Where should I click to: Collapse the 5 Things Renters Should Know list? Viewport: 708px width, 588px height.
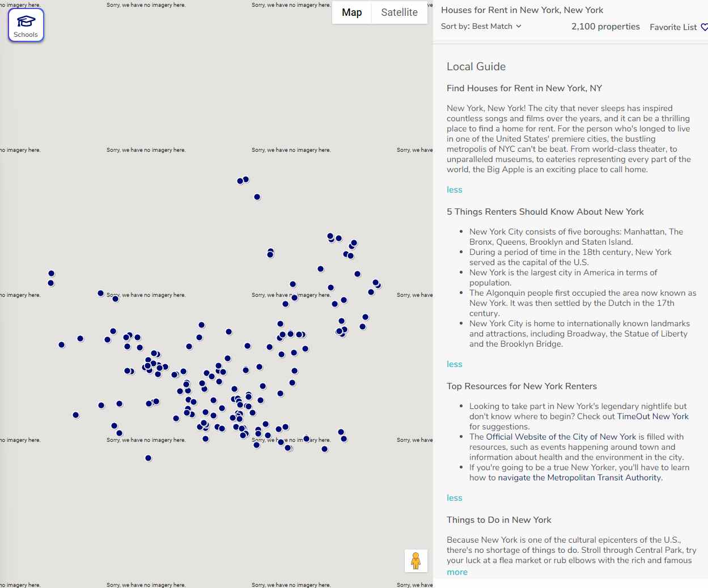[454, 364]
